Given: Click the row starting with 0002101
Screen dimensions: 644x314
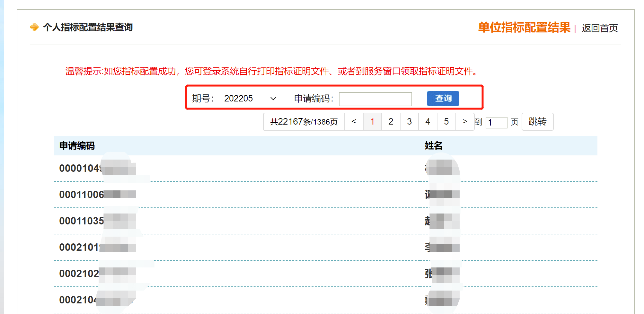Looking at the screenshot, I should pos(326,247).
